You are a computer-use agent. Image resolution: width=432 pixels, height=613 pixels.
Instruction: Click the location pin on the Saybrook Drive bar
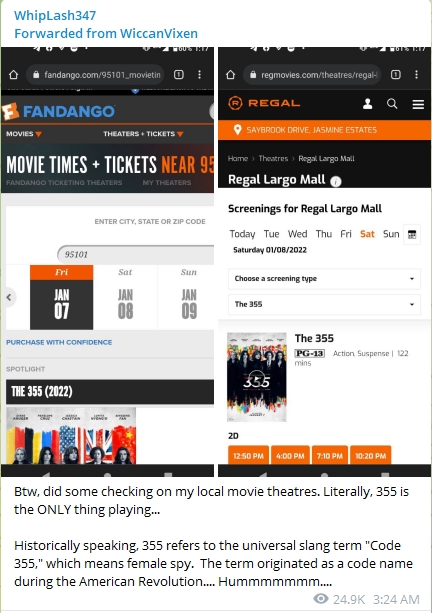coord(237,130)
